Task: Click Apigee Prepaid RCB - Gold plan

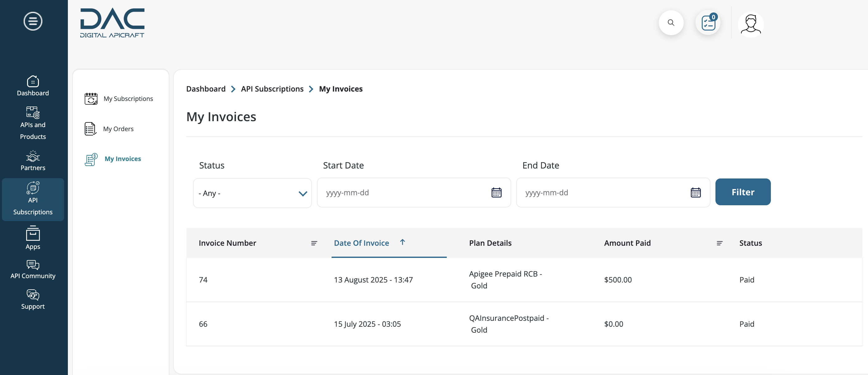Action: coord(505,280)
